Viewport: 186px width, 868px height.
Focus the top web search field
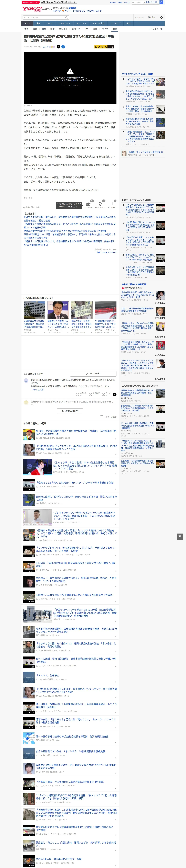point(137,2)
